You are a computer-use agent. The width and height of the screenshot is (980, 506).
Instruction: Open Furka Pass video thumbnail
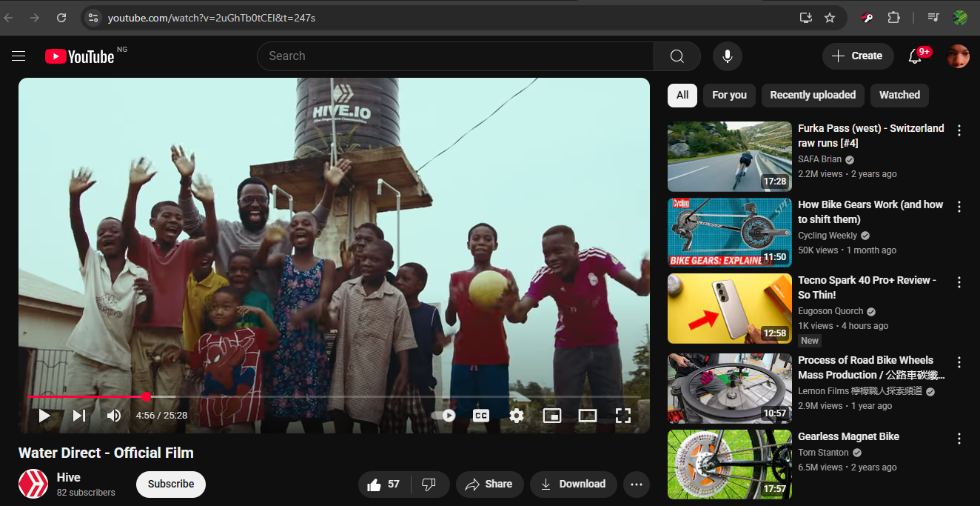[730, 156]
